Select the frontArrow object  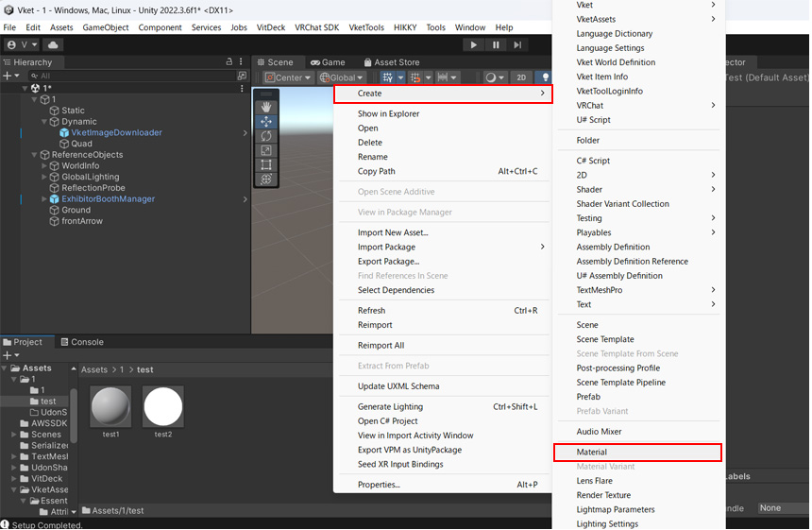coord(82,221)
